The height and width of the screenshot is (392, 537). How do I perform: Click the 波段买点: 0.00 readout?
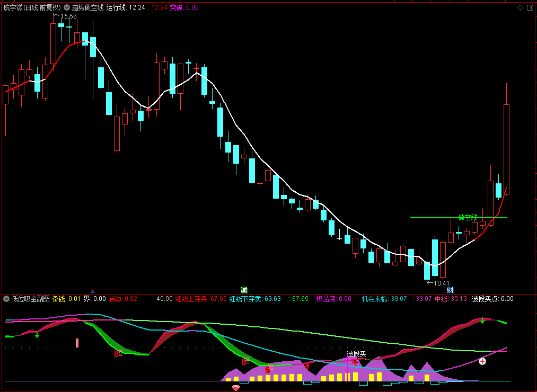click(493, 299)
